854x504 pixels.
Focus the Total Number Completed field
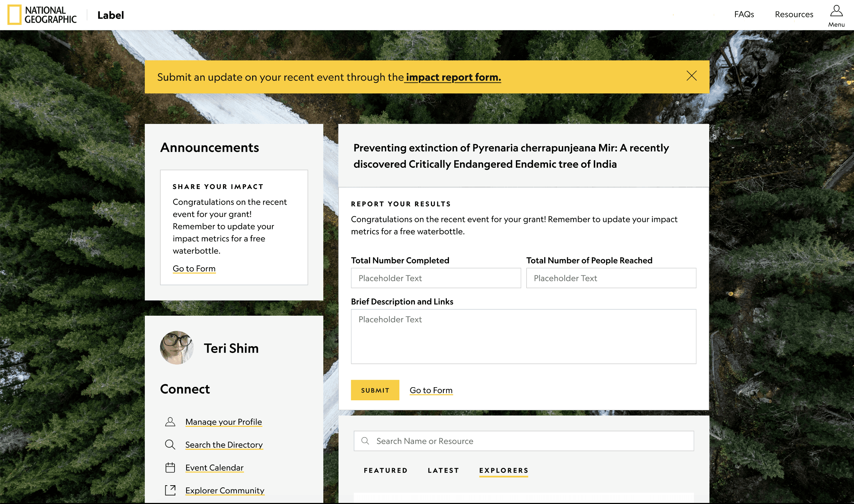pos(435,278)
